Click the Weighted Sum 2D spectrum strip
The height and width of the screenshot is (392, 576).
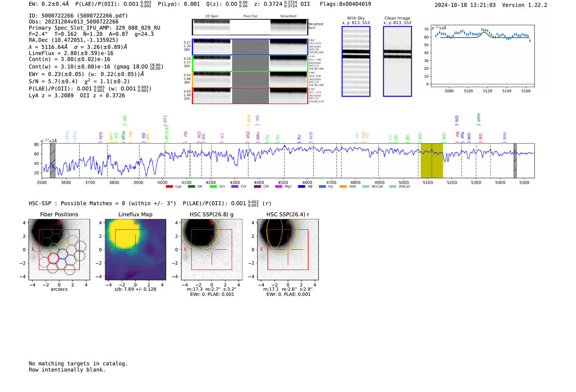point(250,27)
